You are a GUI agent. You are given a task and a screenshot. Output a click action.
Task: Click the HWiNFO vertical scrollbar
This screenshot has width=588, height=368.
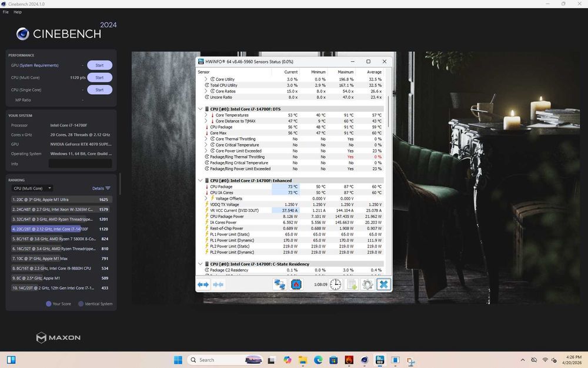(x=389, y=111)
